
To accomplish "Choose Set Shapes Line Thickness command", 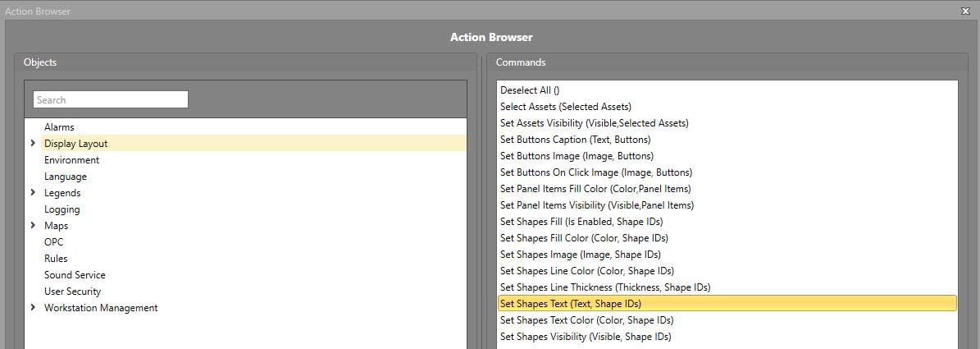I will tap(727, 287).
